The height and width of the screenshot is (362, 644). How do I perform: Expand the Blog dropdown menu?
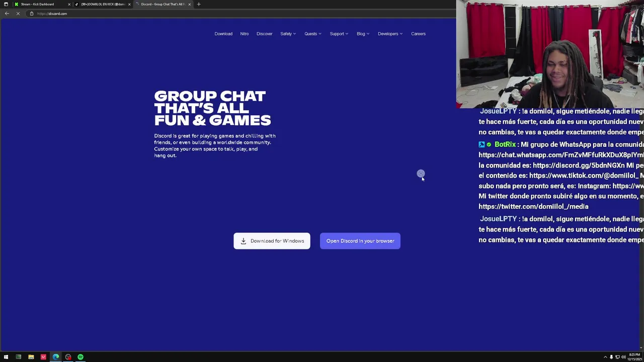[x=363, y=34]
